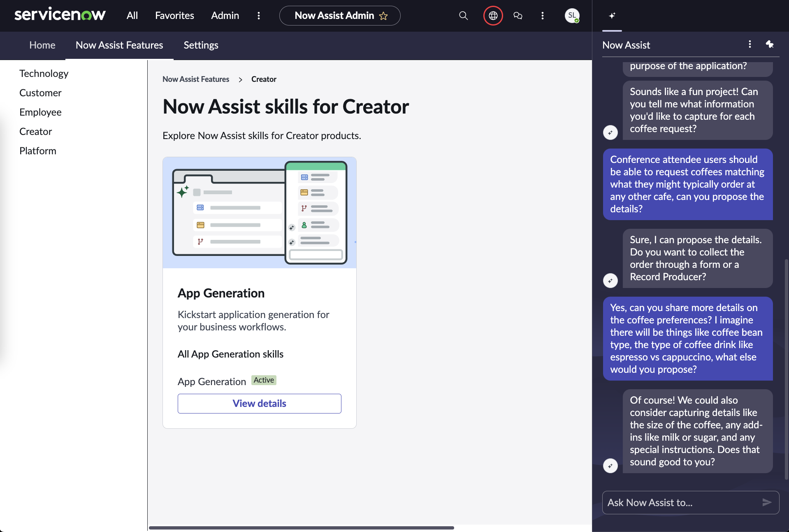Expand more menus next to Admin
The height and width of the screenshot is (532, 789).
259,16
